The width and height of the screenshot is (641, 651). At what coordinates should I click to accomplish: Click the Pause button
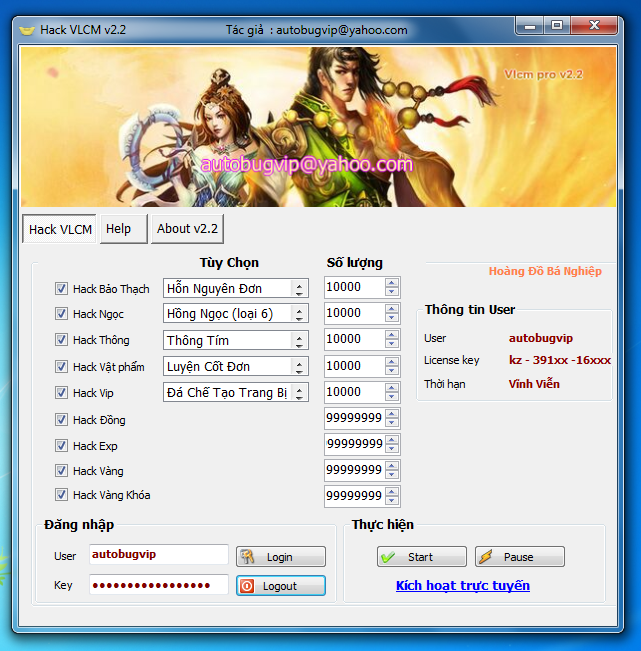[520, 557]
